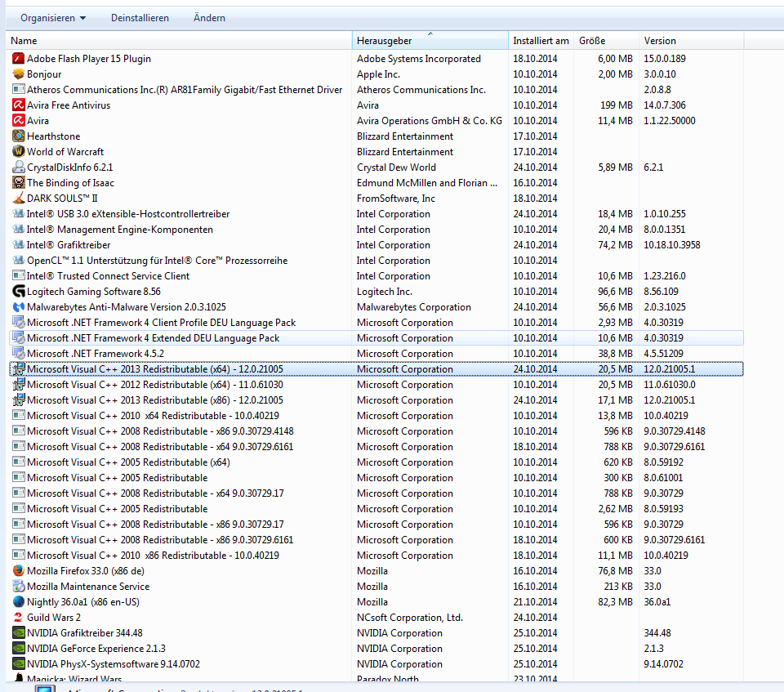Click the 21.10.2014 install date of Nightly

click(x=535, y=602)
